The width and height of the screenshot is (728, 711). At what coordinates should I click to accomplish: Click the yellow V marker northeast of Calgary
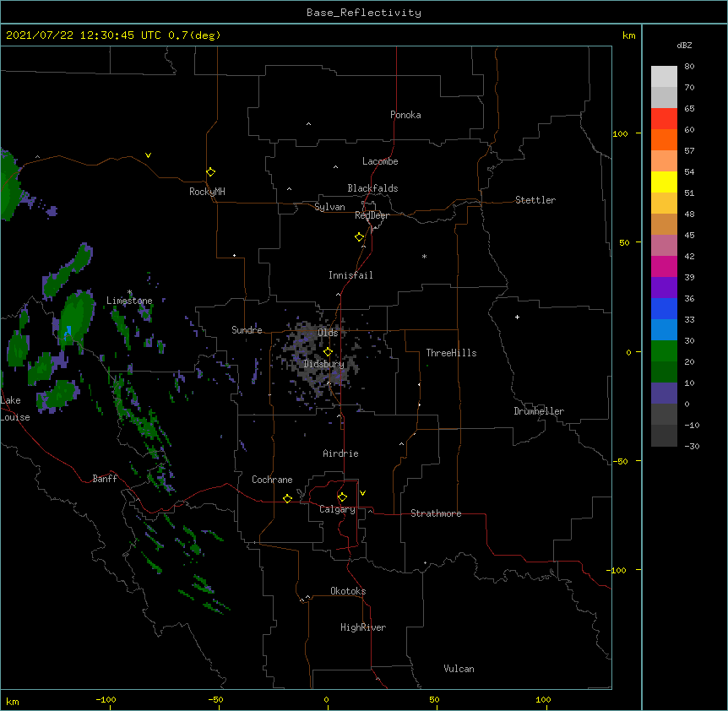coord(362,493)
